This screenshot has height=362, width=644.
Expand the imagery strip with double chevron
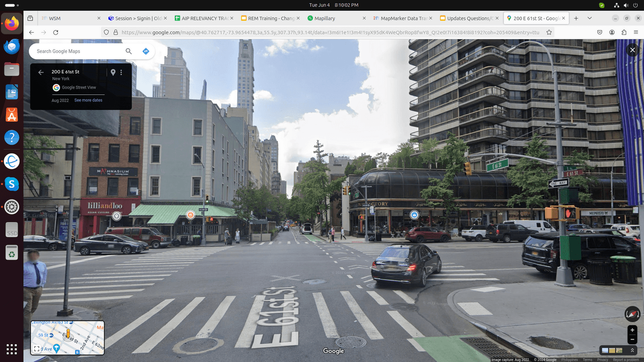tap(632, 350)
